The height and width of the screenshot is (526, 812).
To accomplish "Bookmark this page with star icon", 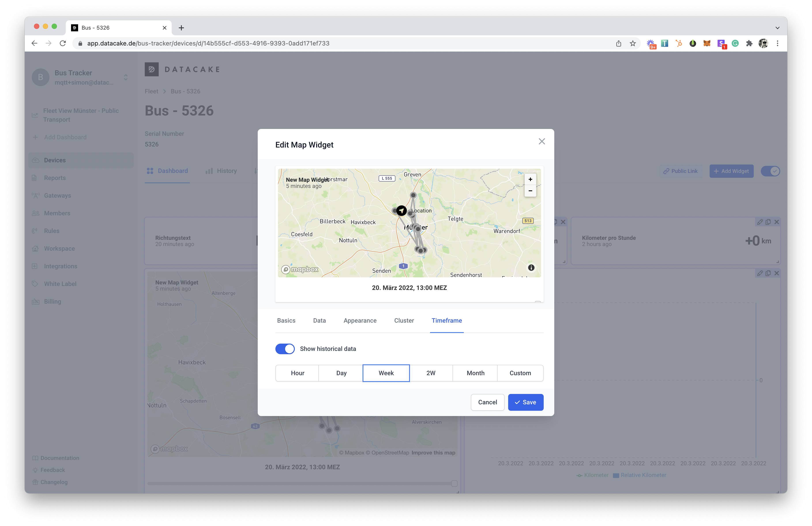I will (633, 43).
